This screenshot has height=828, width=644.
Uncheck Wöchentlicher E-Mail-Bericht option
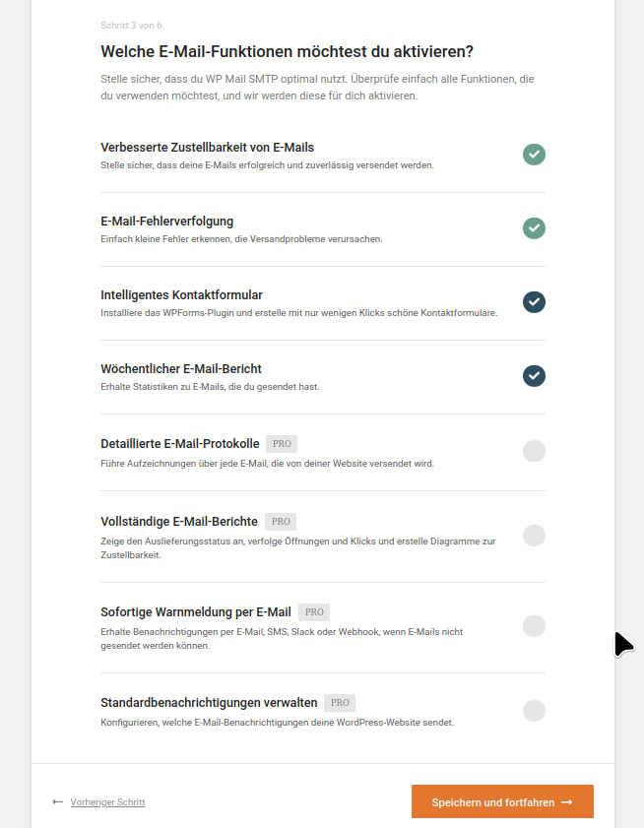pyautogui.click(x=534, y=376)
